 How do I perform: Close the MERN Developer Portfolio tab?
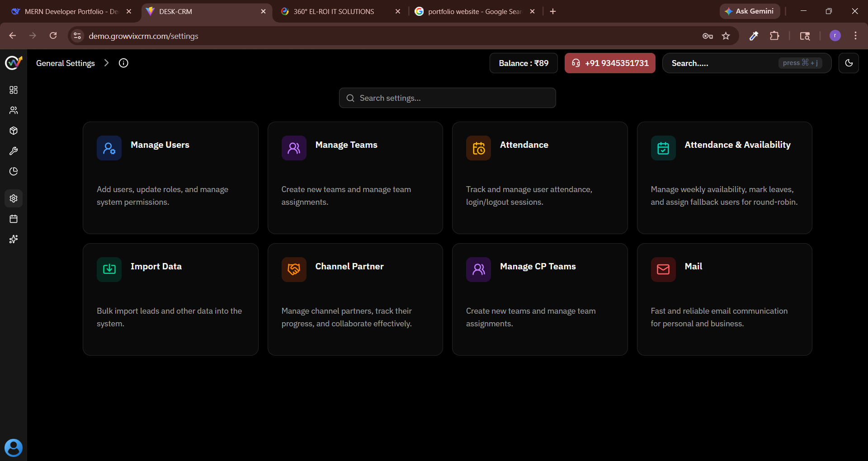point(129,11)
